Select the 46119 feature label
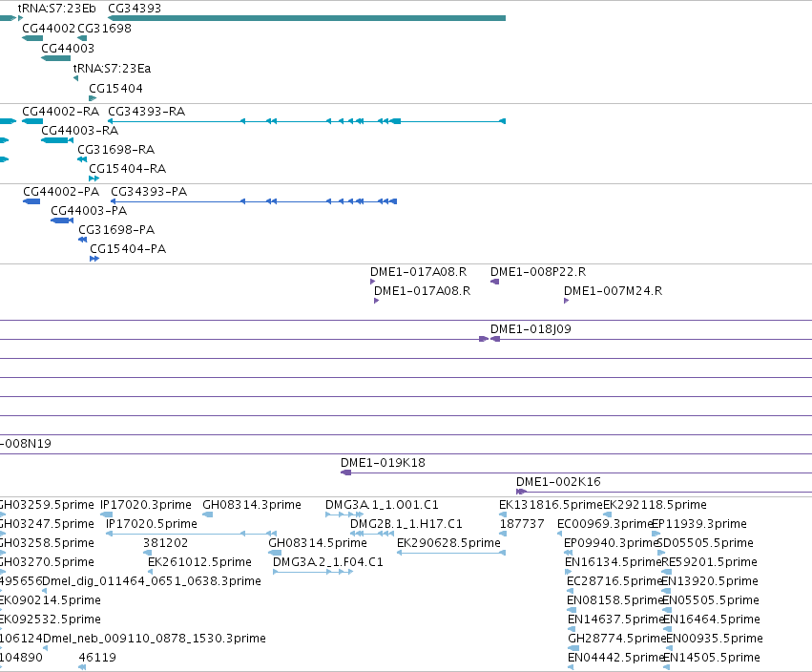Image resolution: width=812 pixels, height=672 pixels. point(97,659)
